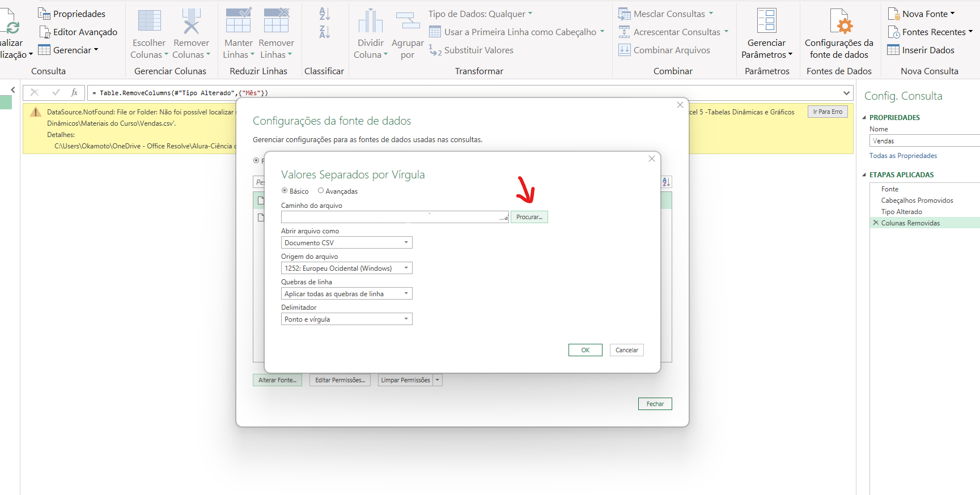Click the Procurar... browse button
The height and width of the screenshot is (495, 980).
529,217
